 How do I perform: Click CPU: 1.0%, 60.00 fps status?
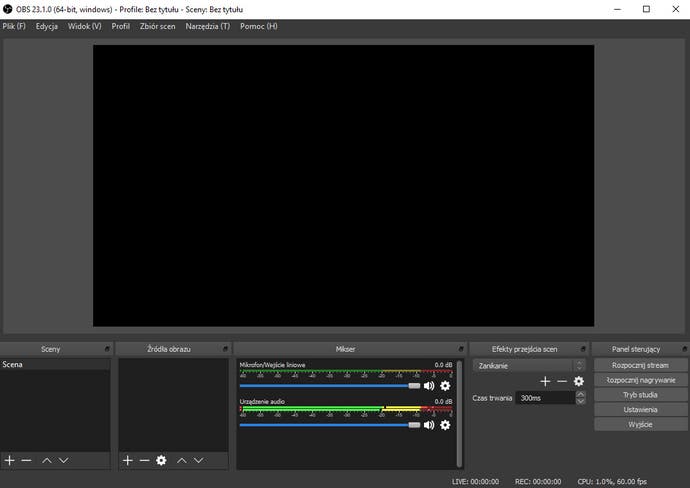612,481
